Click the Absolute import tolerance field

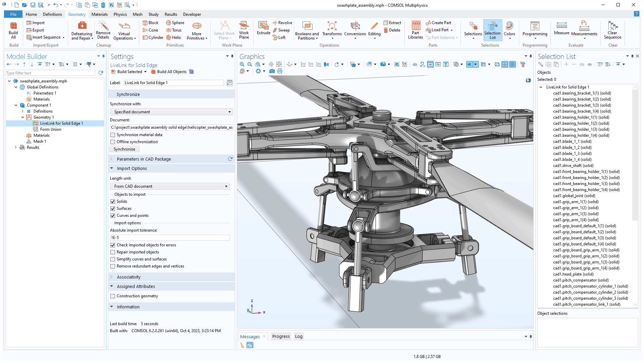click(x=170, y=238)
